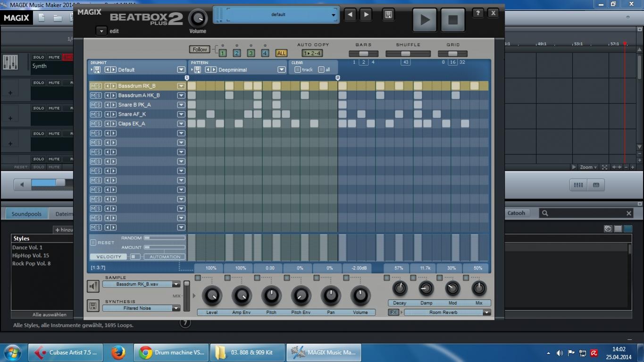The height and width of the screenshot is (362, 644).
Task: Open the Filtered Noise synthesis dropdown
Action: tap(176, 308)
